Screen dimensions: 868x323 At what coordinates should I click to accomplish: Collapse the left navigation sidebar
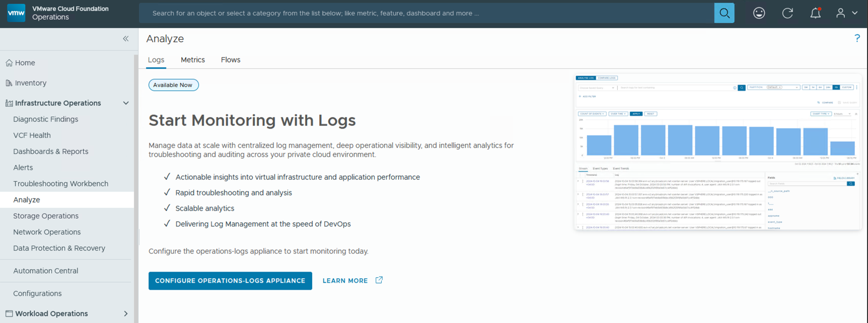(126, 39)
